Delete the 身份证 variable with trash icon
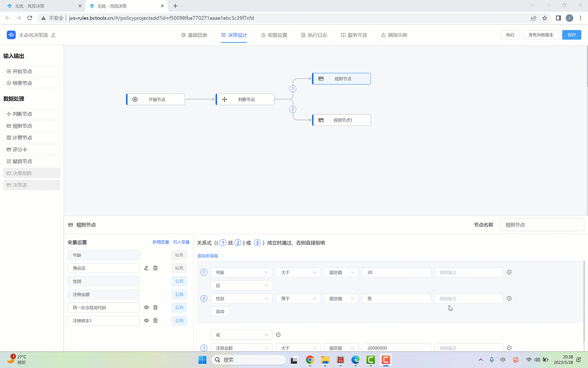Screen dimensions: 588x368 (x=156, y=268)
